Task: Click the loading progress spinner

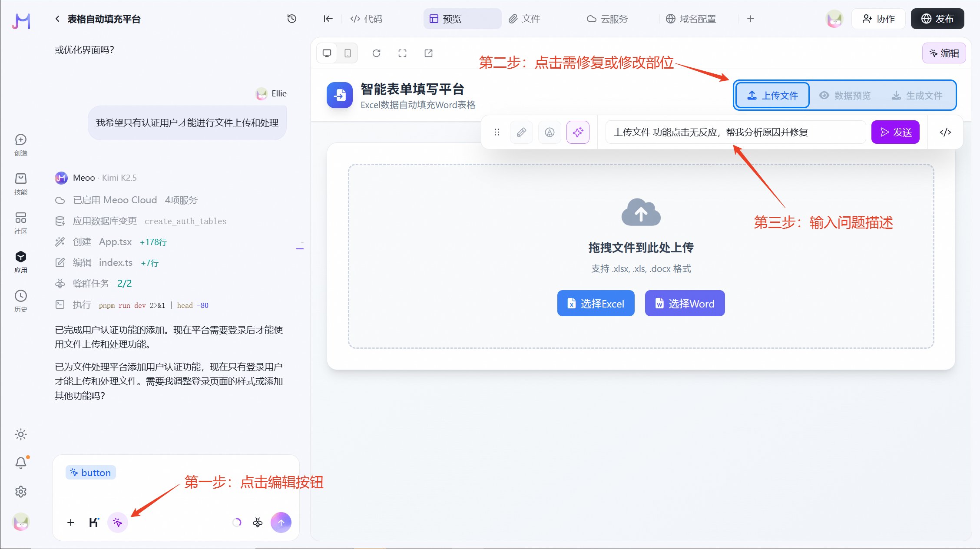Action: (237, 523)
